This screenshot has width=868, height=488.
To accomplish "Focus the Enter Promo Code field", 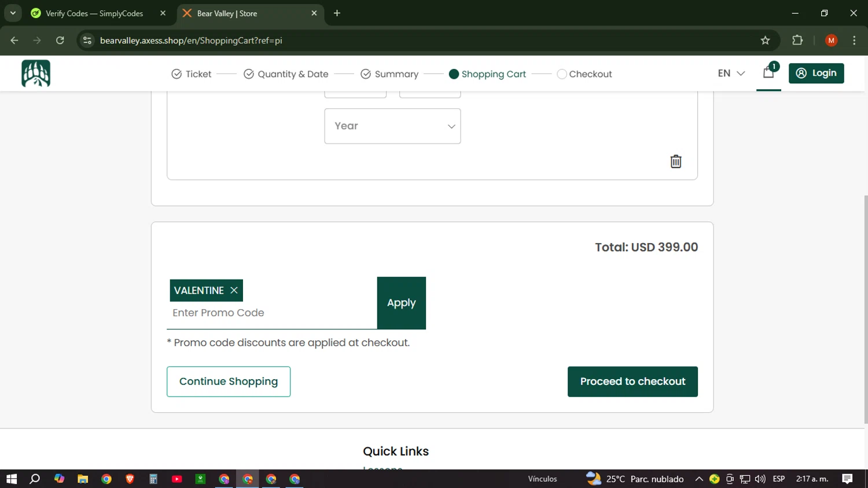I will (272, 313).
